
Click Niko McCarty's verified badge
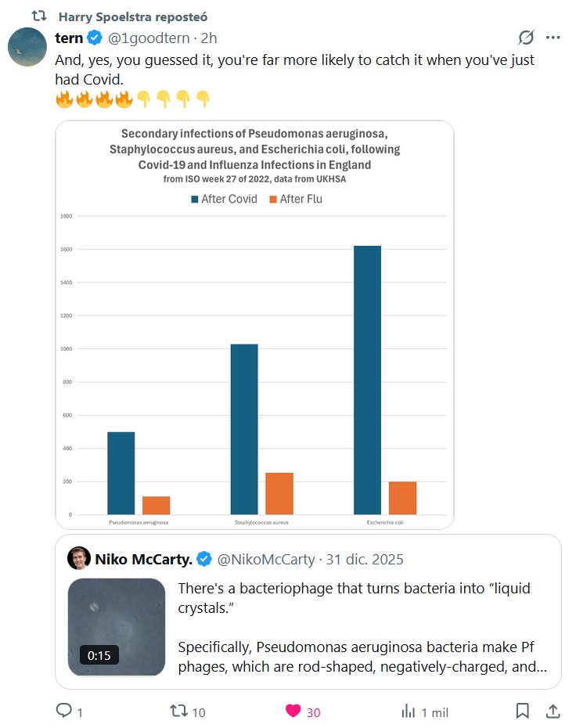point(204,559)
